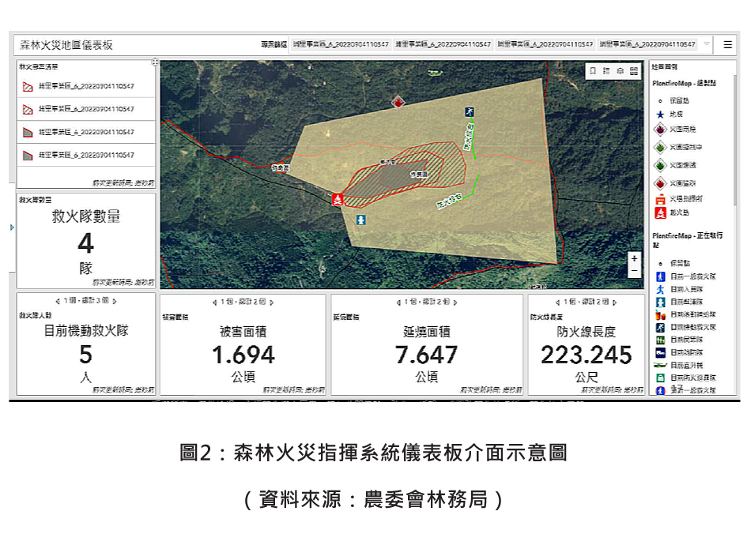
Task: Select the first fire event list item
Action: 77,86
